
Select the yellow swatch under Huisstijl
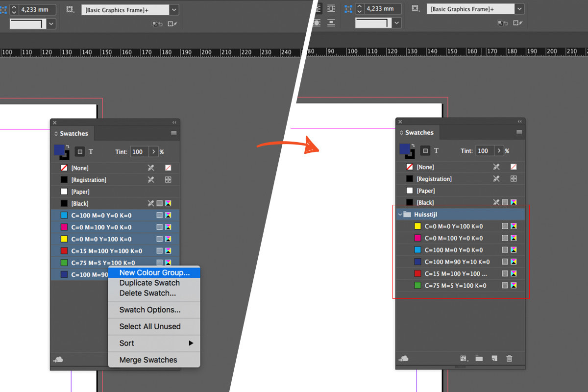pyautogui.click(x=461, y=226)
